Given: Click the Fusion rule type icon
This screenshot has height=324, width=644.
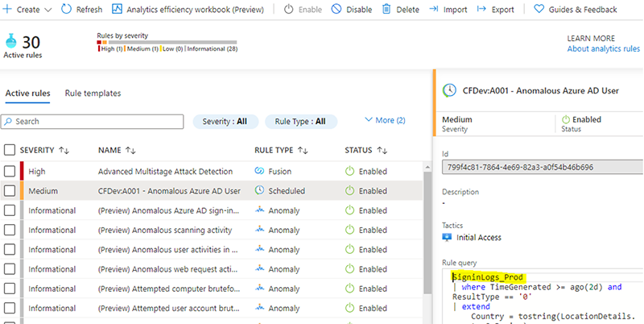Looking at the screenshot, I should (x=259, y=171).
